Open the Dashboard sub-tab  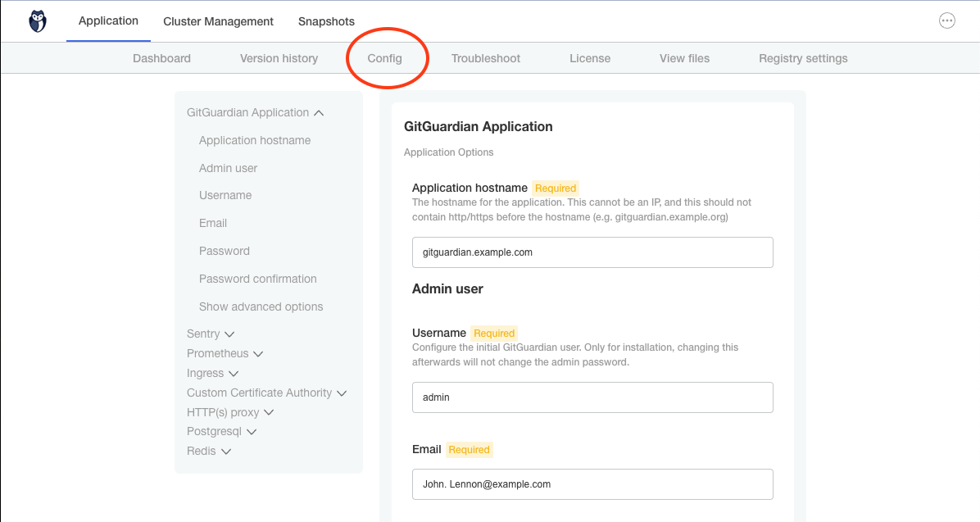click(162, 58)
